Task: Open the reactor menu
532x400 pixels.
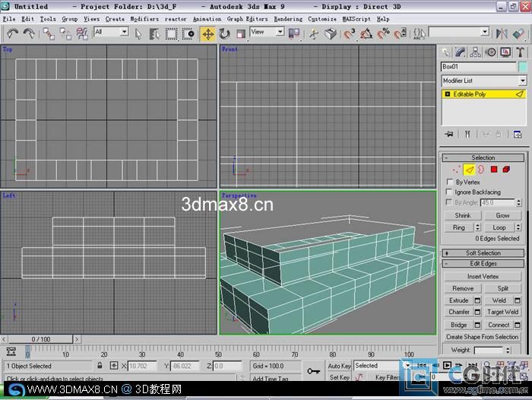Action: (x=176, y=19)
